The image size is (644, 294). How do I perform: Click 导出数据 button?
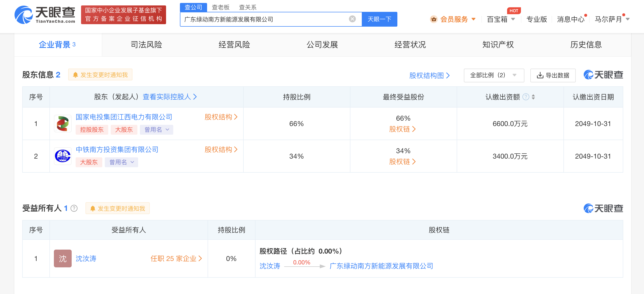(x=553, y=75)
